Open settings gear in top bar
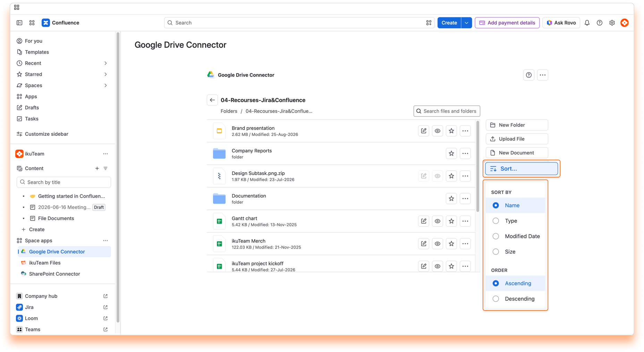This screenshot has width=644, height=352. click(612, 23)
